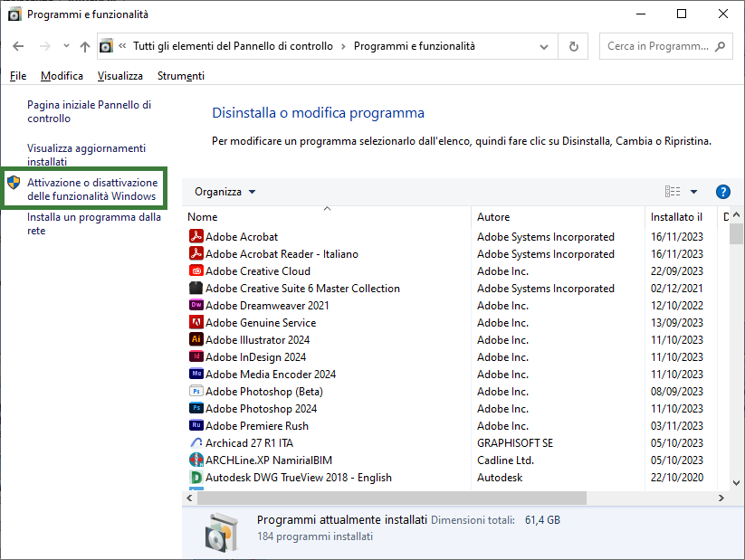
Task: Click the Adobe Media Encoder 2024 icon
Action: (x=196, y=374)
